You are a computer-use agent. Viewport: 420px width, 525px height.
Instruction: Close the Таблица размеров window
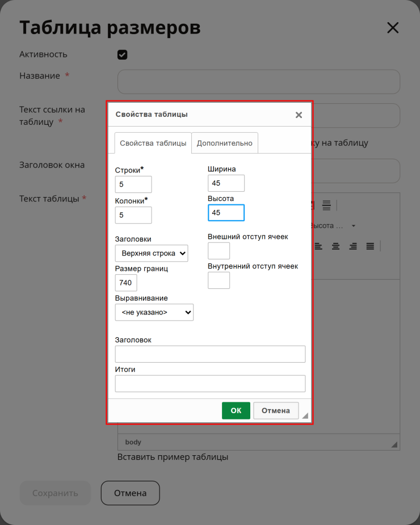coord(393,28)
